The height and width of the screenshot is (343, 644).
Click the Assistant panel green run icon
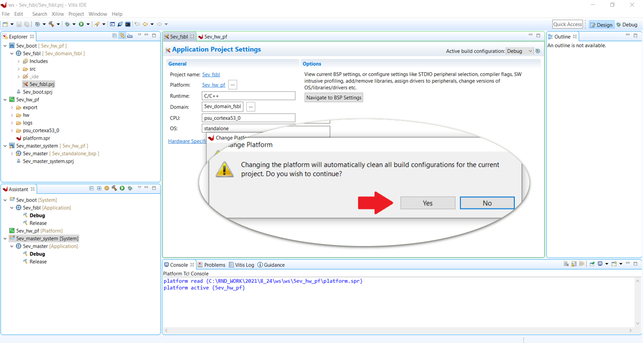coord(122,188)
